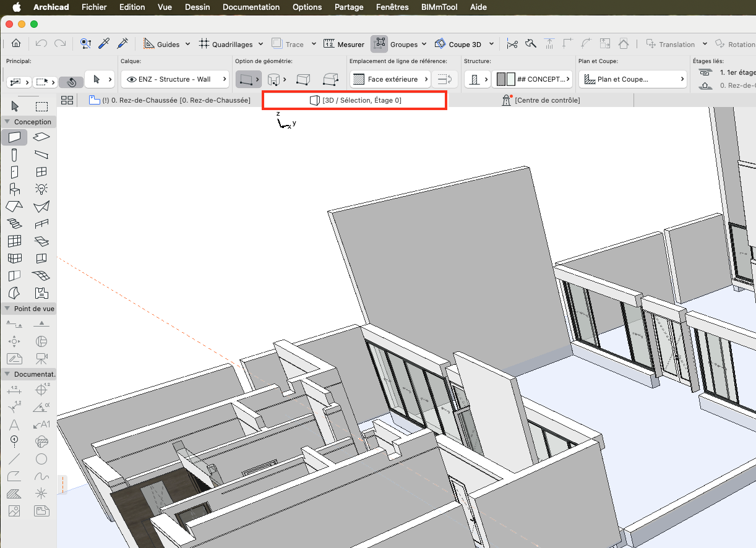Click the Translation button

pos(670,44)
